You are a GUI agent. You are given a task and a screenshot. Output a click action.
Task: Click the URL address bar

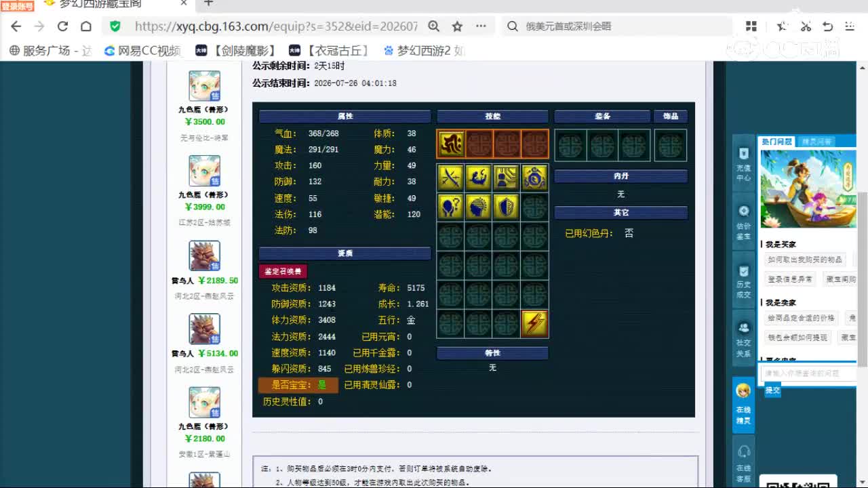click(x=276, y=26)
